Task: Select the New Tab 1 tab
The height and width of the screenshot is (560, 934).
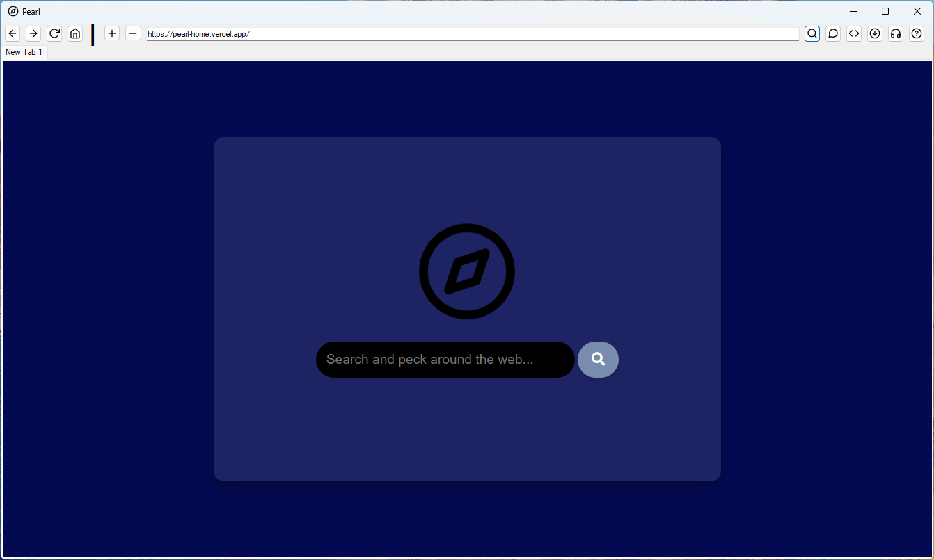Action: pyautogui.click(x=24, y=51)
